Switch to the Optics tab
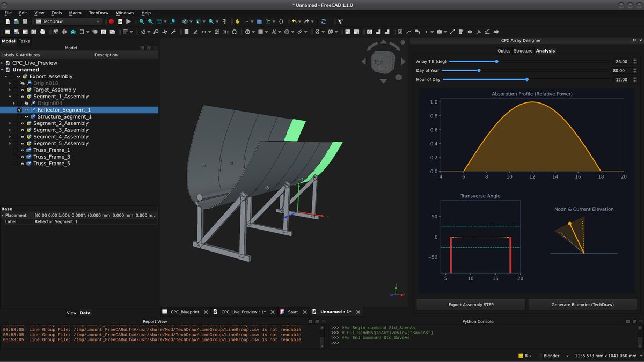The width and height of the screenshot is (644, 362). (504, 51)
